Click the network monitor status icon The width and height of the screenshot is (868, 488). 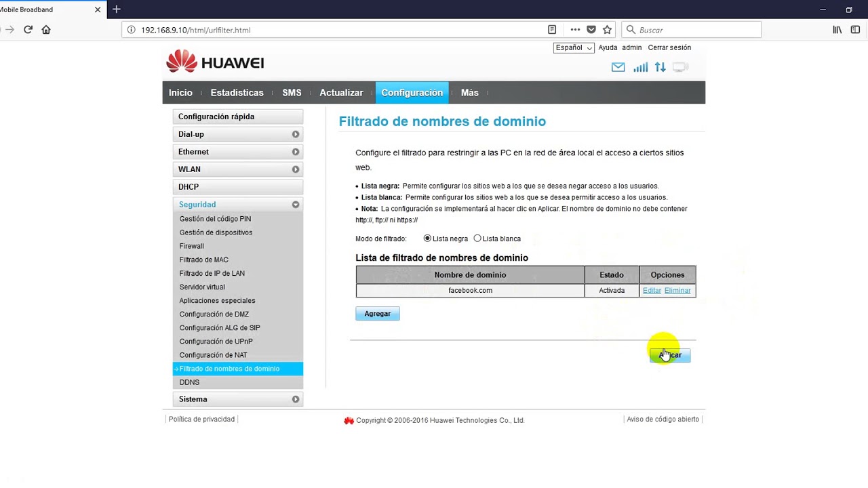click(680, 67)
